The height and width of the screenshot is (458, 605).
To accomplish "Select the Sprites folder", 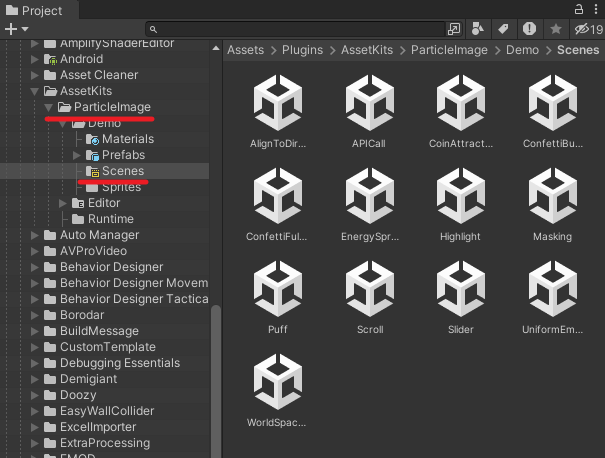I will tap(113, 187).
